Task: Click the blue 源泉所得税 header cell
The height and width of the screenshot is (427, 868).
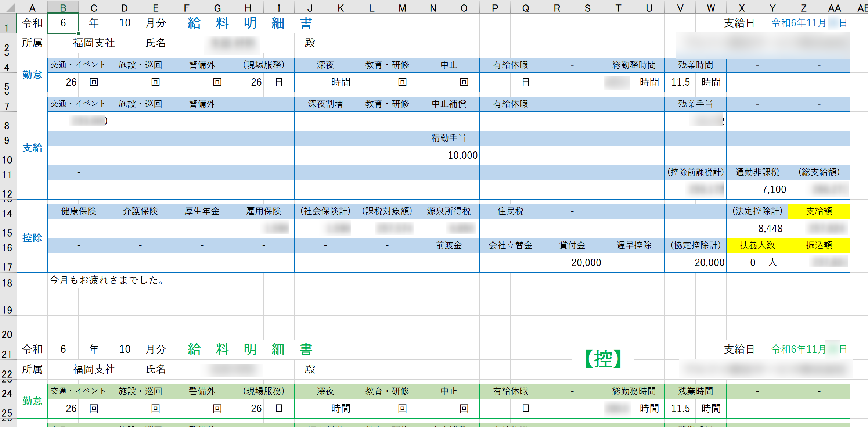Action: (449, 211)
